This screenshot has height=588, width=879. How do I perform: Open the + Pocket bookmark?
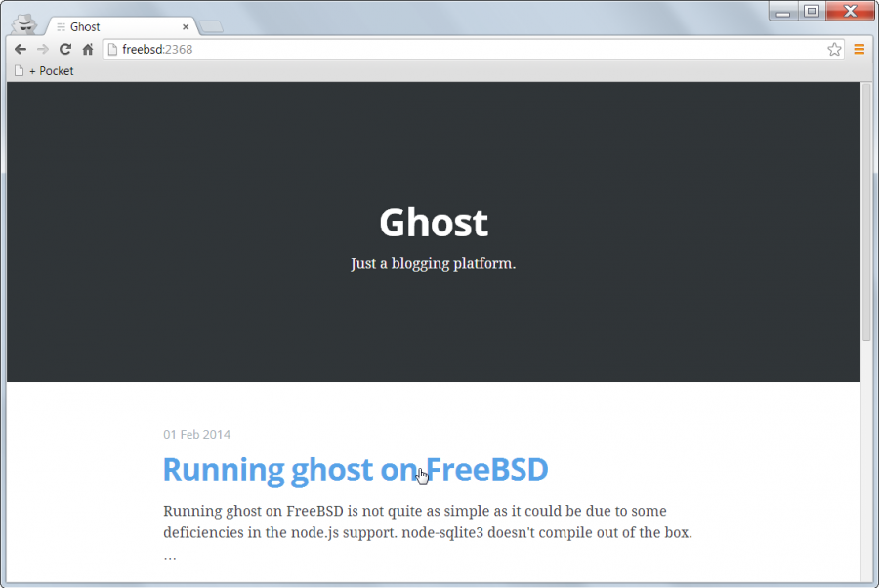[x=47, y=70]
